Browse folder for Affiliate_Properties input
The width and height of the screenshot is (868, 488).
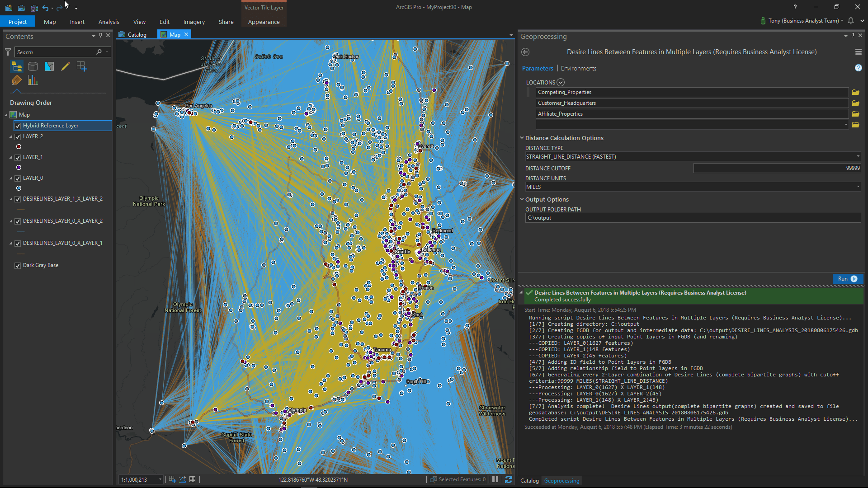856,114
